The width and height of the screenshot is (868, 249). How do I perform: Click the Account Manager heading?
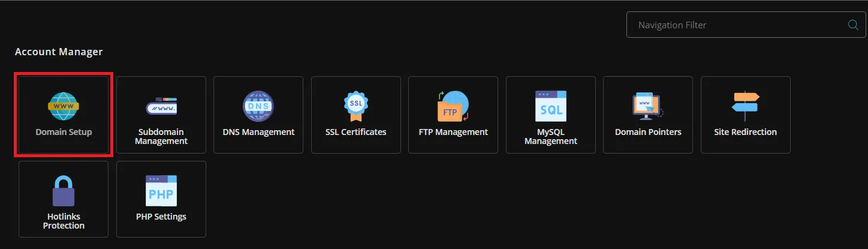pos(59,52)
